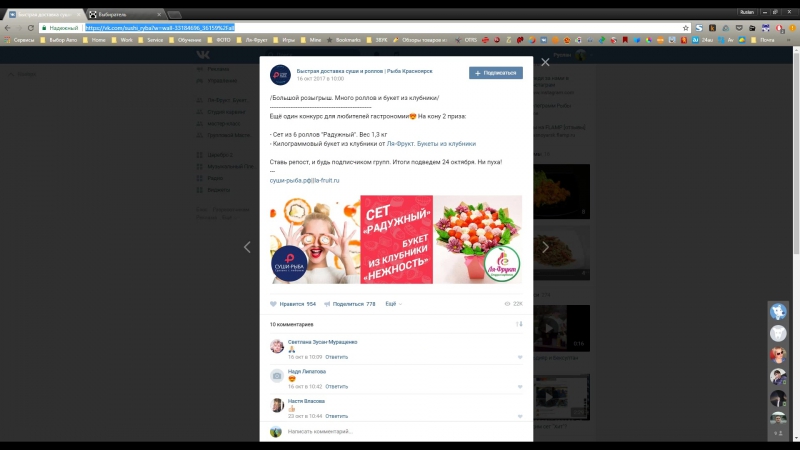Like Светлана Зусан-Муращенко's comment heart
The image size is (800, 450).
(520, 357)
